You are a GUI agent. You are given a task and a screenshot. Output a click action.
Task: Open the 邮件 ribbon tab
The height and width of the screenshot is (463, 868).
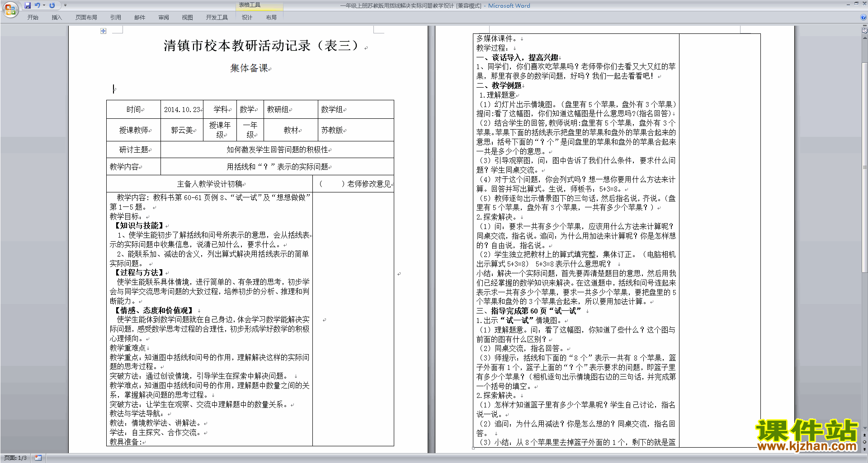point(140,18)
